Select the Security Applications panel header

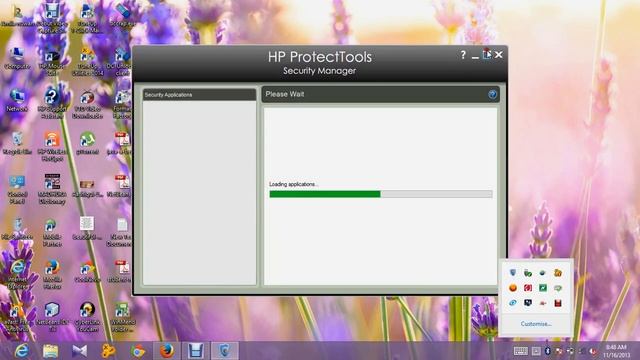[x=199, y=95]
